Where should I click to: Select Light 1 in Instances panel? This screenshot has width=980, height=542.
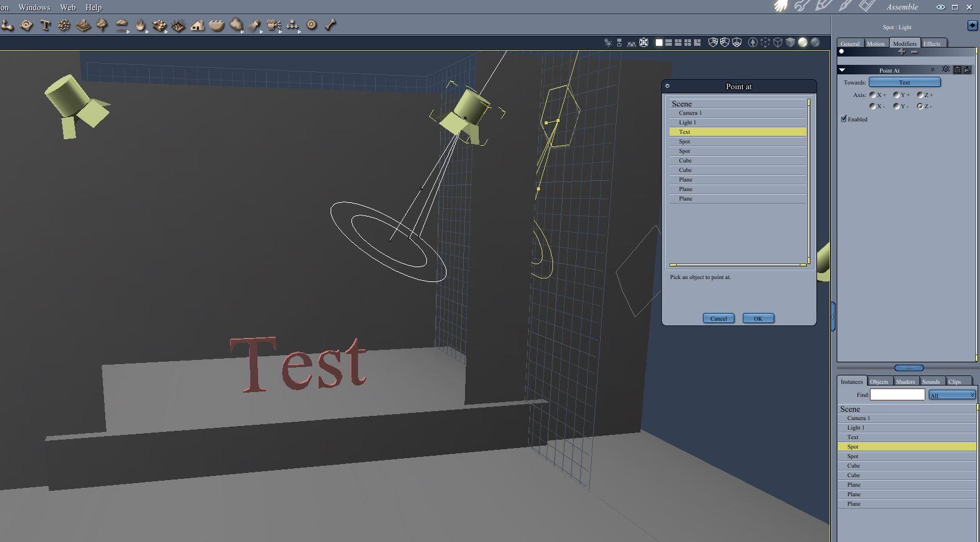907,428
